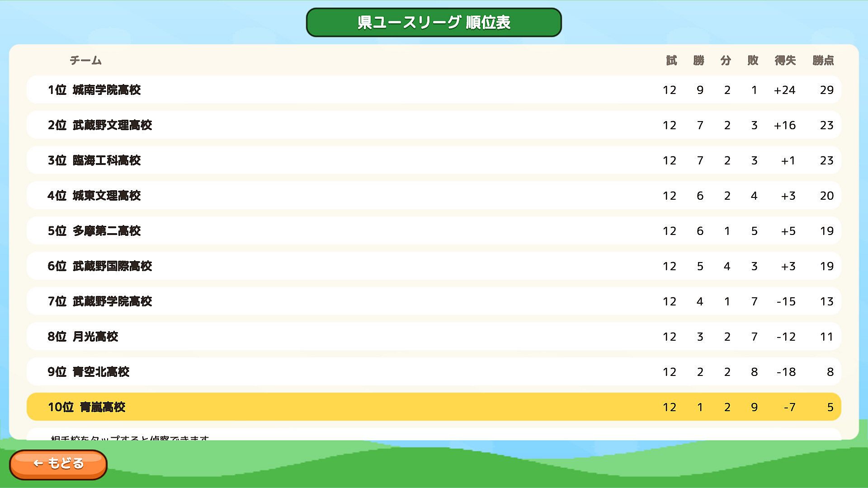This screenshot has width=868, height=488.
Task: Select the 9位 青空北高校 row
Action: [434, 371]
